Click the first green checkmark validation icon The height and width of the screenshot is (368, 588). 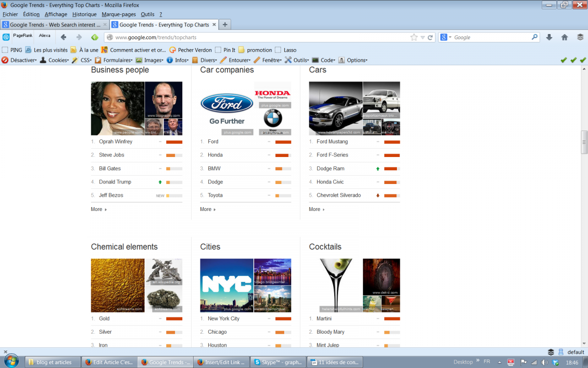(x=563, y=60)
